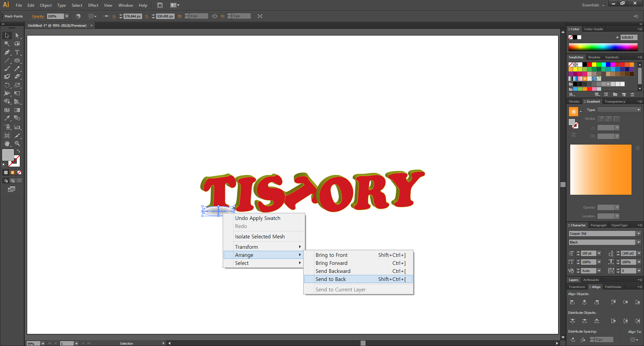The height and width of the screenshot is (346, 644).
Task: Open the Opacity dropdown arrow
Action: pyautogui.click(x=67, y=16)
